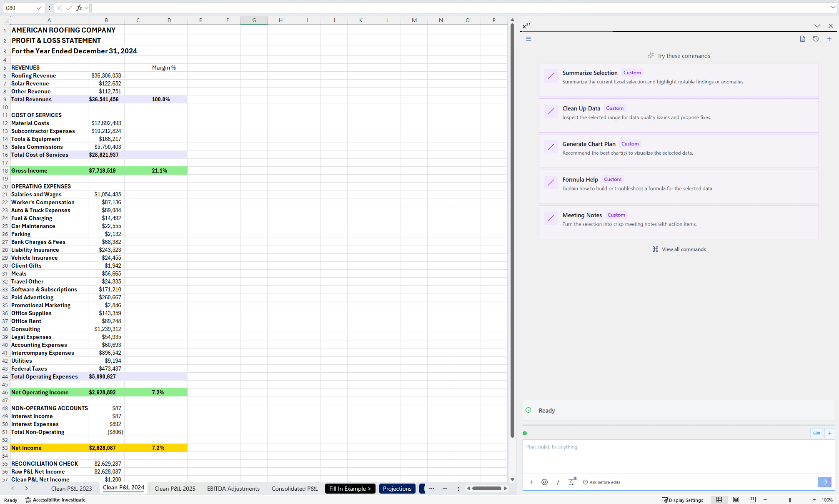Collapse the side panel with chevron
Screen dimensions: 839x504
coord(817,26)
